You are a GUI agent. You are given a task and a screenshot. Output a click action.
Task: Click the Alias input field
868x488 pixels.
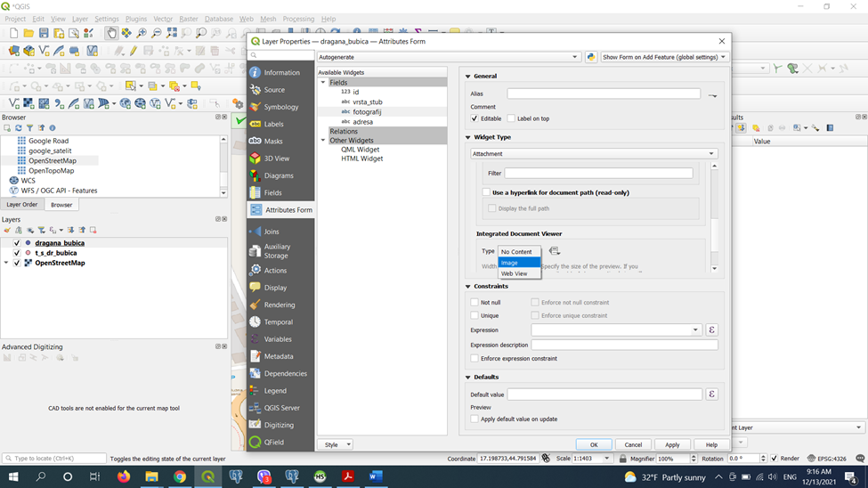[x=604, y=94]
